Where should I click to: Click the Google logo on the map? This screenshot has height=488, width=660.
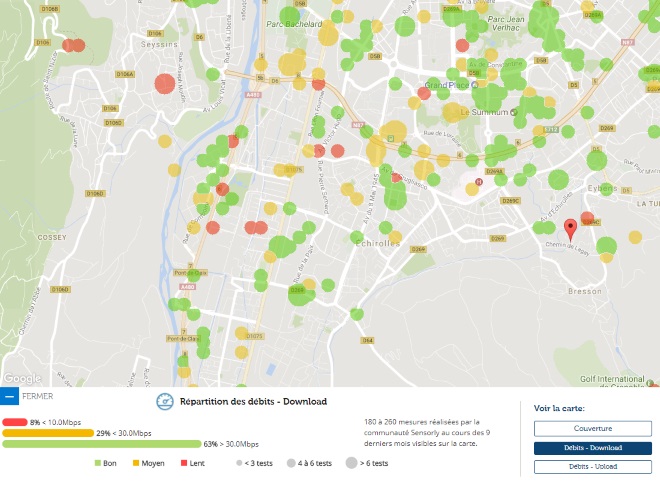(x=21, y=379)
